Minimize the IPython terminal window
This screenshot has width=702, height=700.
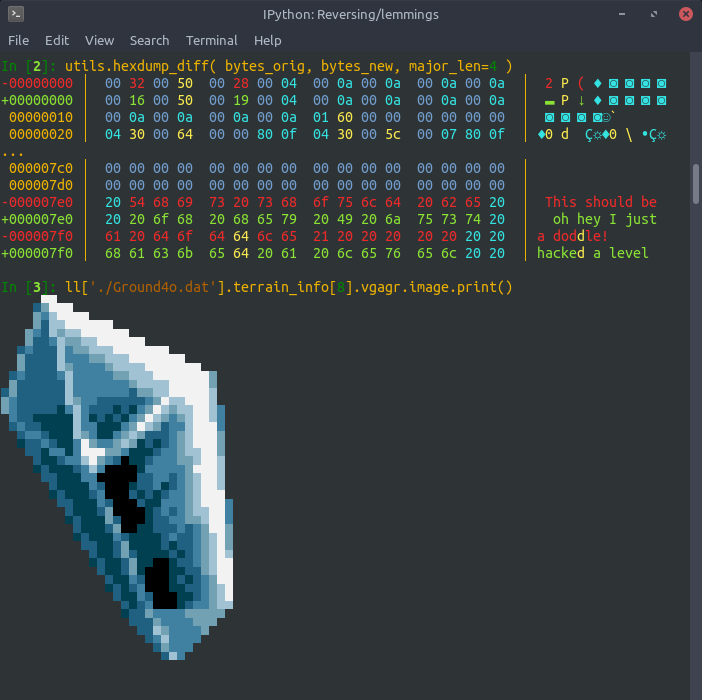(x=622, y=14)
